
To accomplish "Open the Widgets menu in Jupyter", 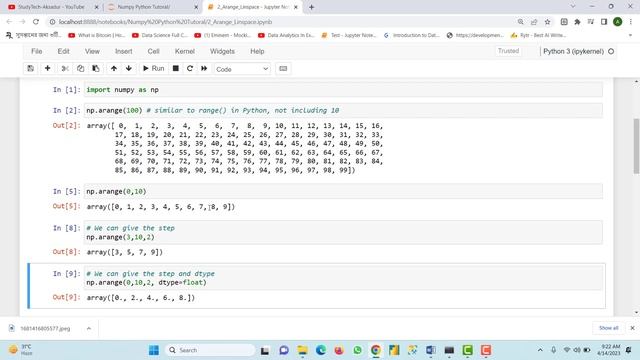I will click(x=222, y=51).
